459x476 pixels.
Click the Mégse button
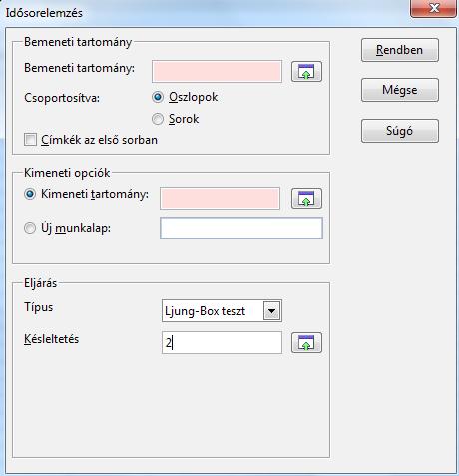tap(400, 90)
